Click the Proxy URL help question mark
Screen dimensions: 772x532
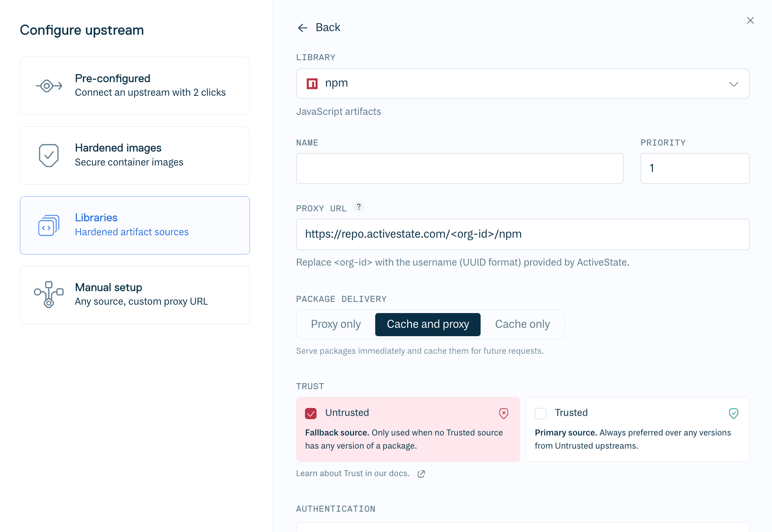pyautogui.click(x=359, y=207)
